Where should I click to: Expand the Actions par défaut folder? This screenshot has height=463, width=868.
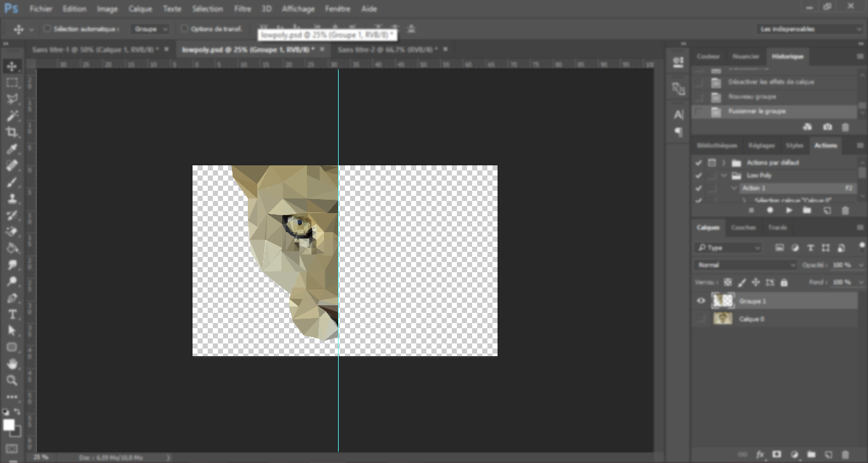pyautogui.click(x=724, y=163)
